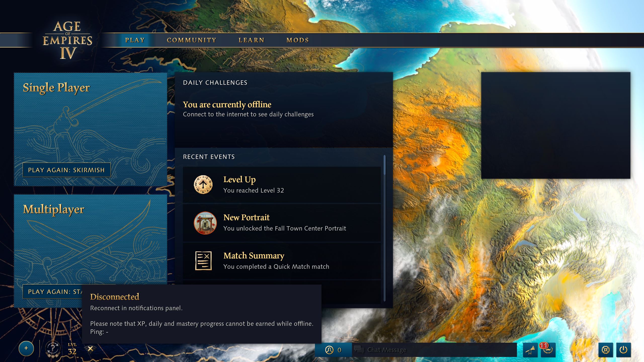The width and height of the screenshot is (644, 362).
Task: Click Play Again: Skirmish
Action: pos(66,170)
